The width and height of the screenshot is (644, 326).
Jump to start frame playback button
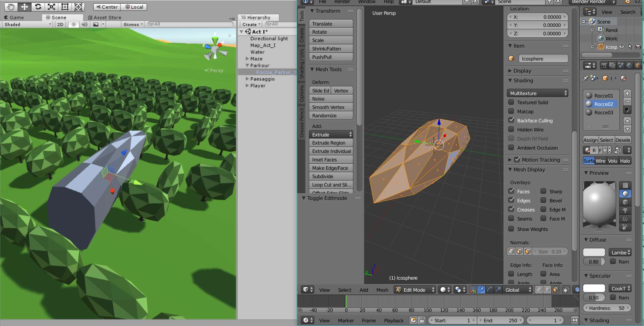(x=574, y=320)
